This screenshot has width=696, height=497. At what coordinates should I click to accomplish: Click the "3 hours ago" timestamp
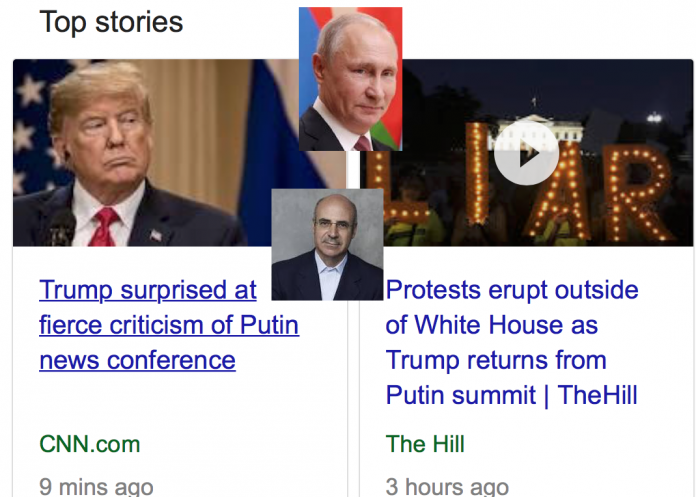pos(447,487)
